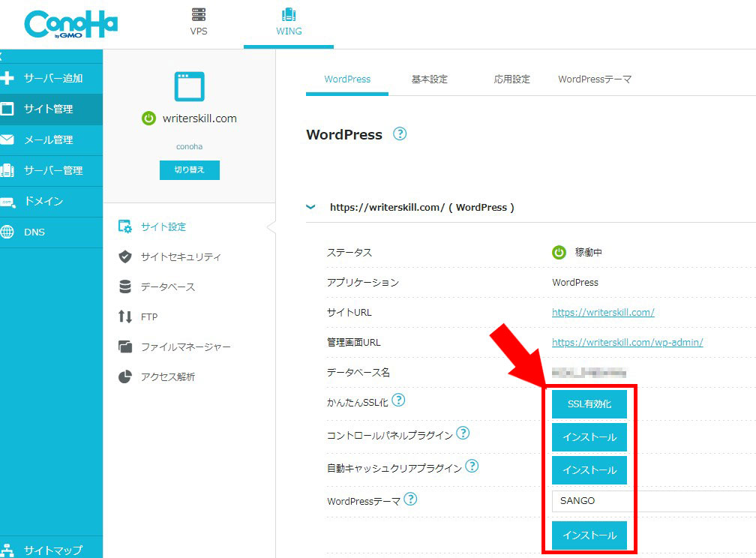Click the folder icon for ファイルマネージャー

[124, 346]
